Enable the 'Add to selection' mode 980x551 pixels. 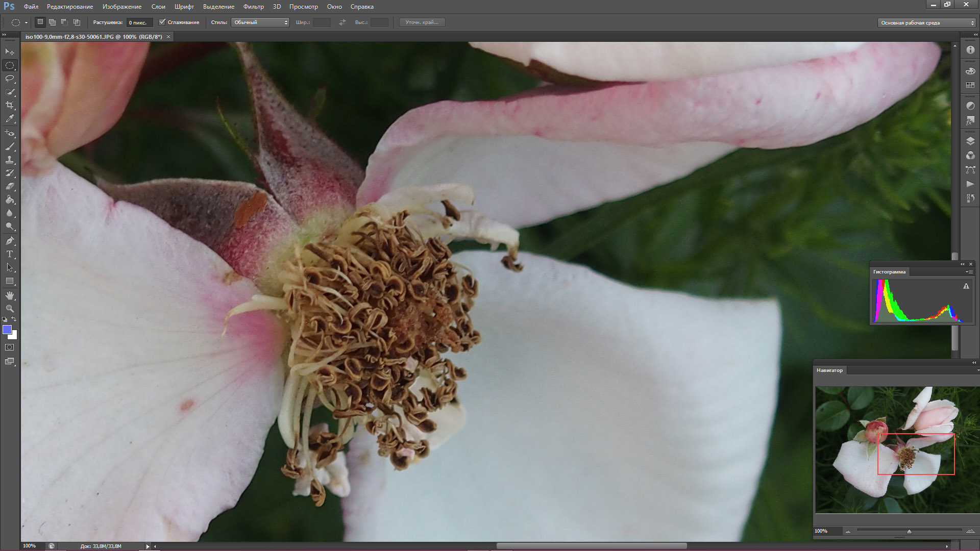52,22
